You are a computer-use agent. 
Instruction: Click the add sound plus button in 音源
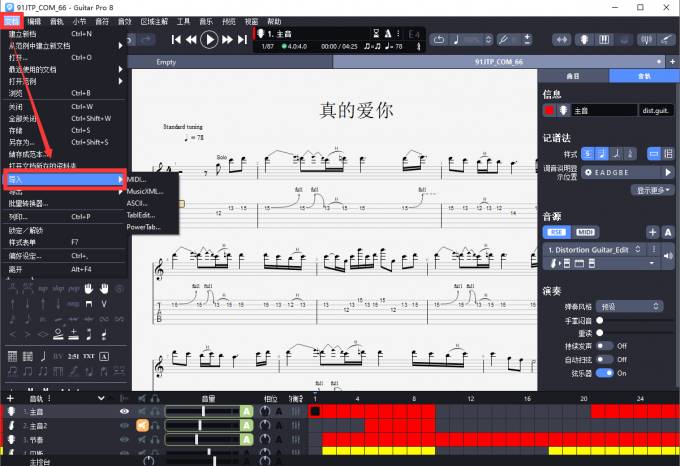click(x=652, y=232)
